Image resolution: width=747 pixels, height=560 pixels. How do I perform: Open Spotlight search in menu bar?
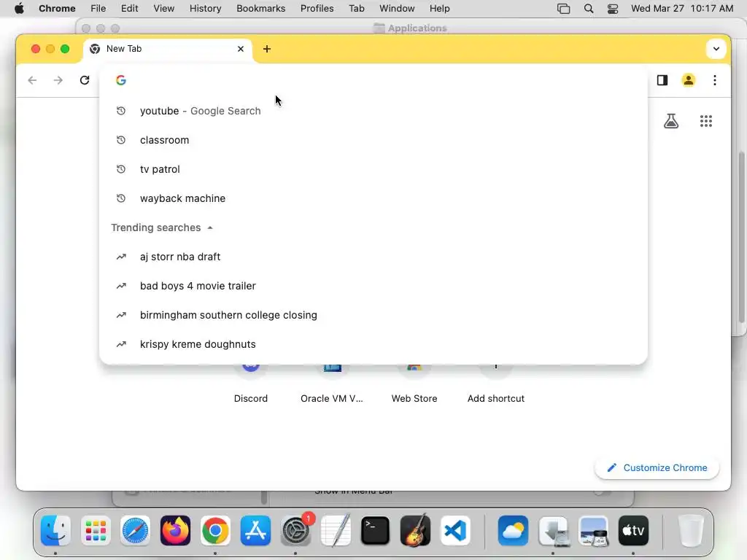[589, 9]
